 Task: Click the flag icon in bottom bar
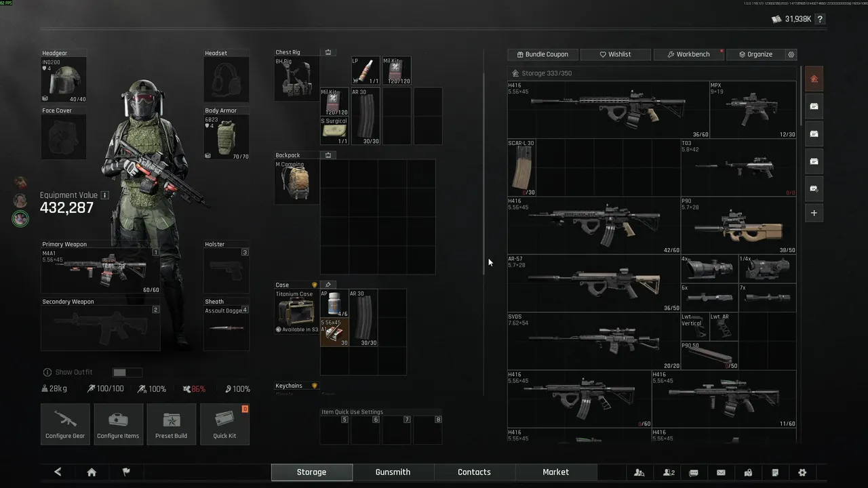pos(126,472)
